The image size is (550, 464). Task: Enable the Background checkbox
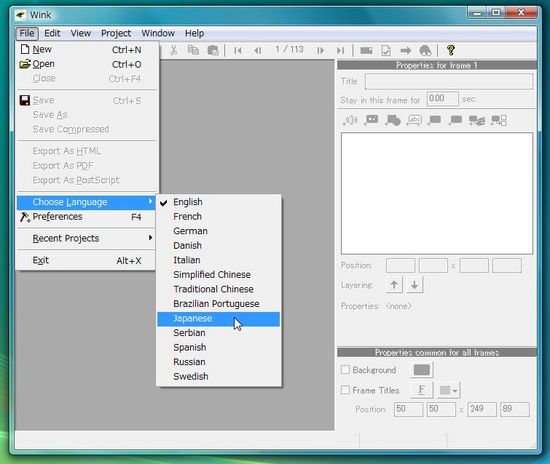pos(345,369)
